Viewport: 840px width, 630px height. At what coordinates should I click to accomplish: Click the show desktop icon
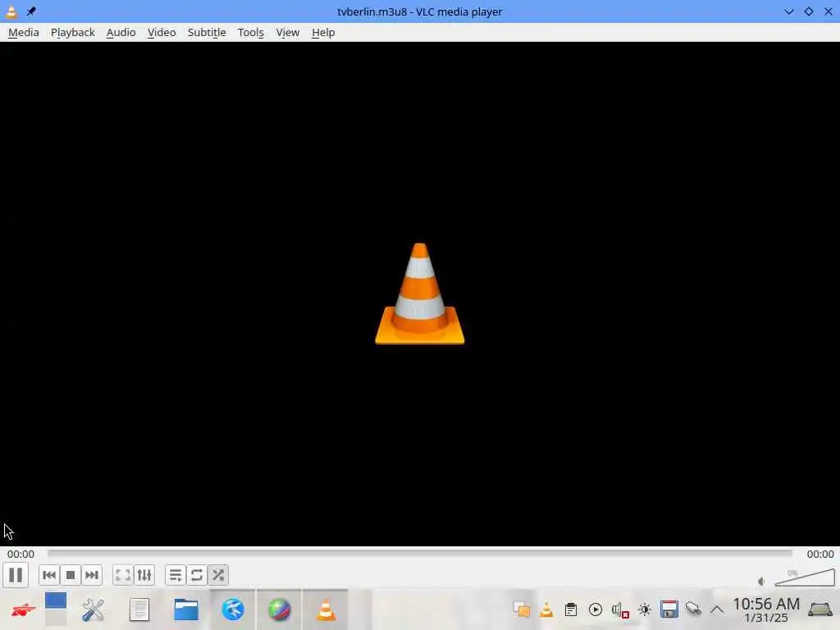[820, 609]
